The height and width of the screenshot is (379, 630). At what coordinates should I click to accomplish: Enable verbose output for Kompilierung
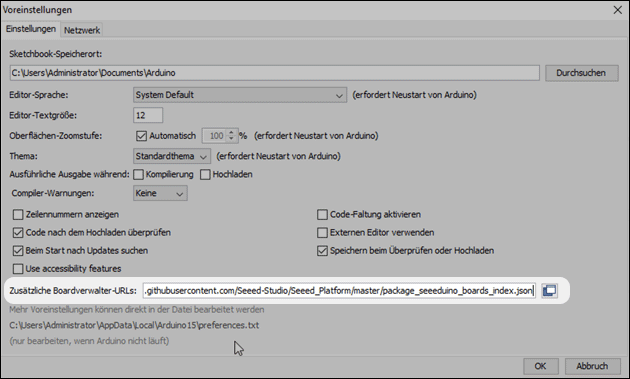[138, 174]
